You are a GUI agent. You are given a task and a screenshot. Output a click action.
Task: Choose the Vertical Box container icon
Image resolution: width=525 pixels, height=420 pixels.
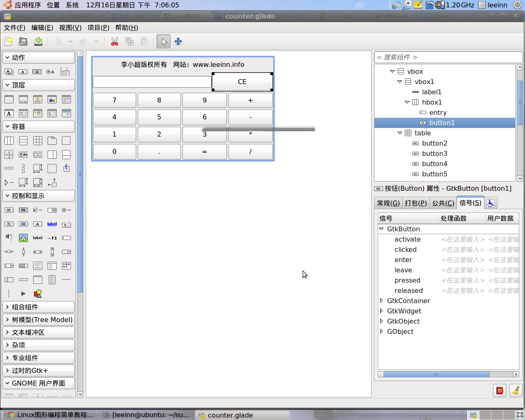coord(23,141)
